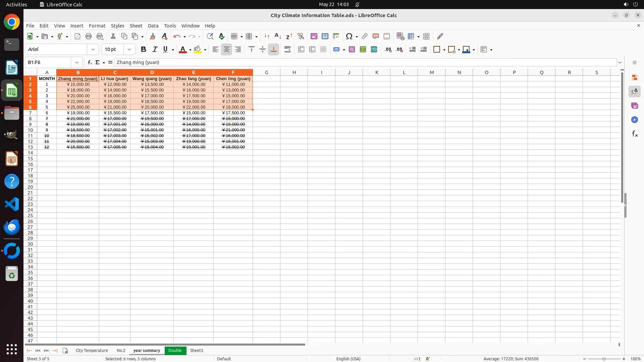Open sidebar Navigator compass icon

click(x=634, y=120)
